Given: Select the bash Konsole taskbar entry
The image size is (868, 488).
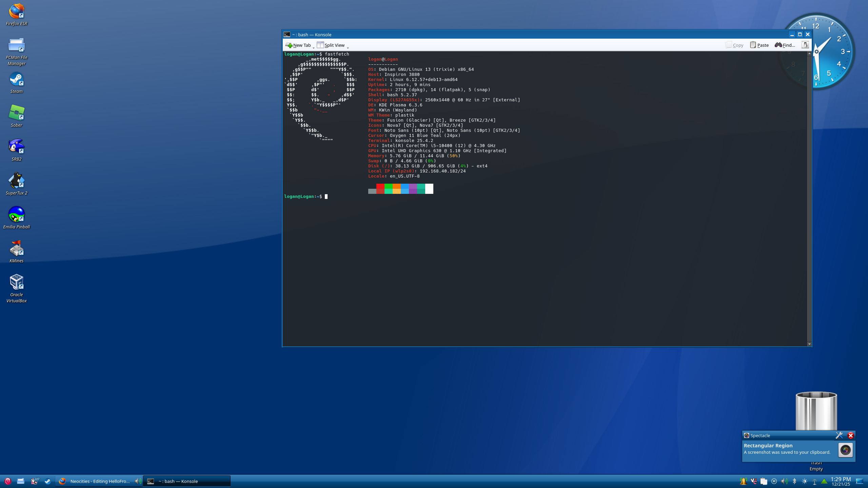Looking at the screenshot, I should [x=186, y=481].
